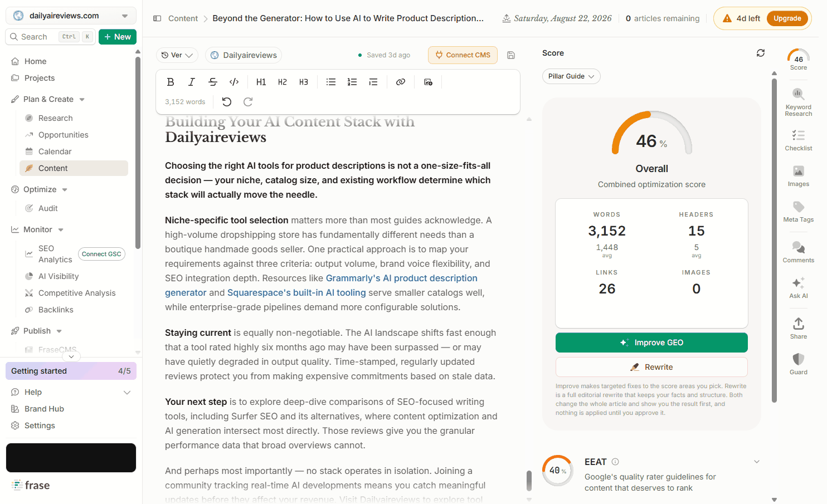Insert numbered list
827x504 pixels.
(352, 82)
